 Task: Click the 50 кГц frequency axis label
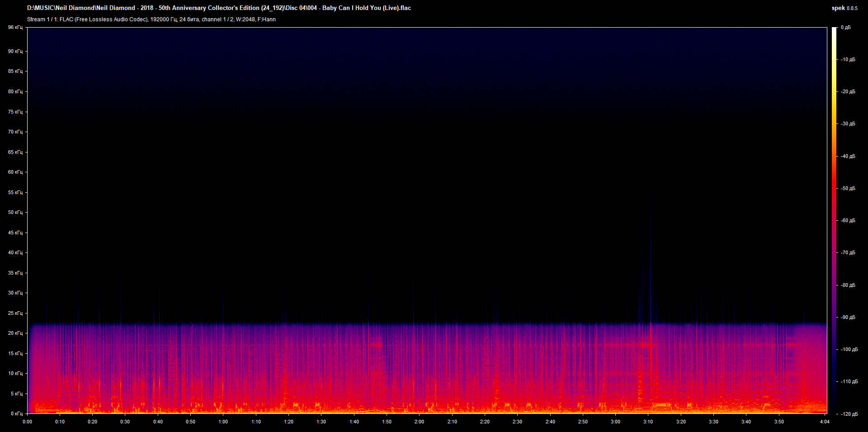(x=15, y=213)
